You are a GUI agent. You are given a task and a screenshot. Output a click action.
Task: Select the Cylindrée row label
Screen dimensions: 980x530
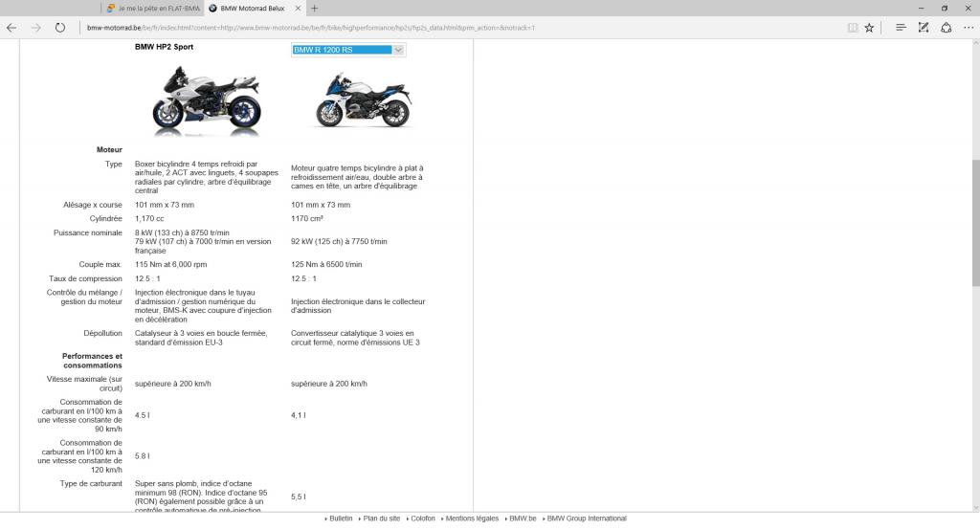click(105, 219)
